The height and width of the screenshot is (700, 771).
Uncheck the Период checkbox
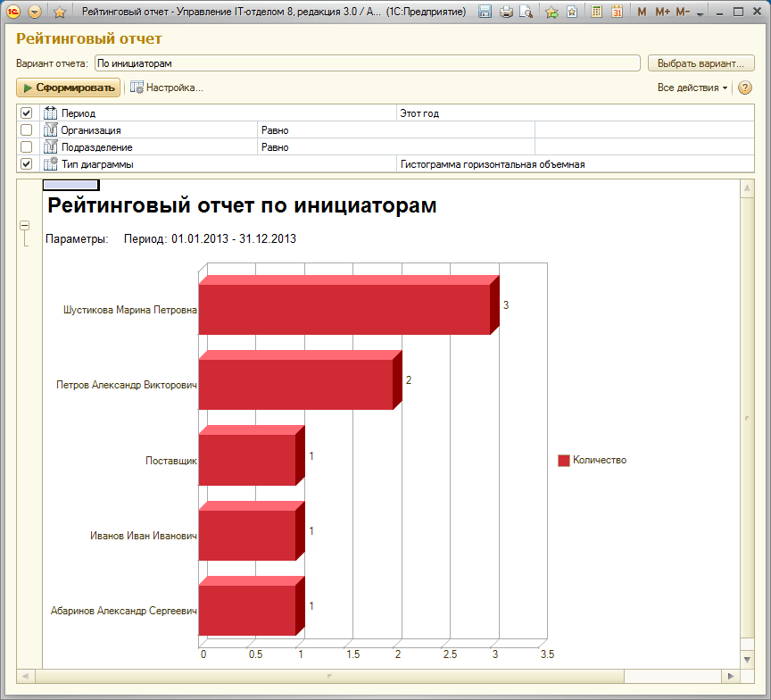tap(26, 113)
